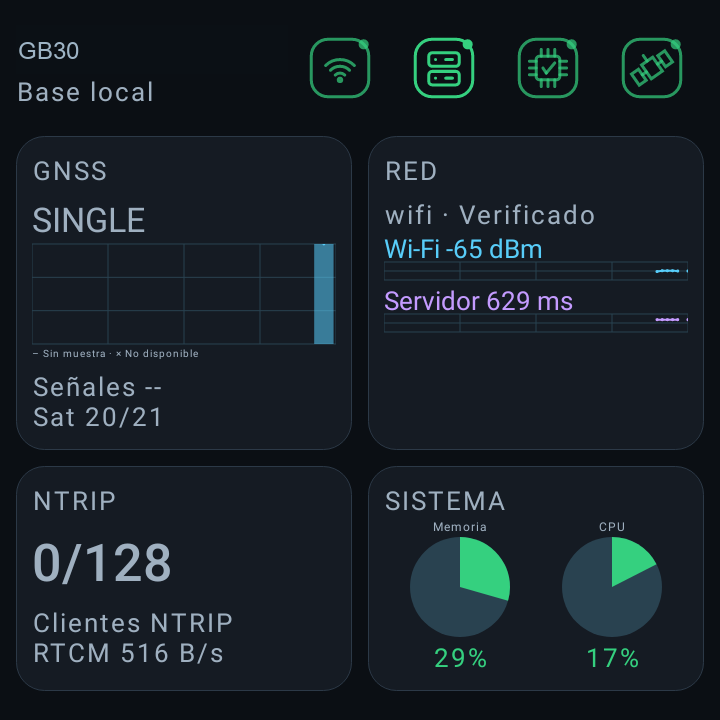
Task: Click the CPU pie chart
Action: [612, 587]
